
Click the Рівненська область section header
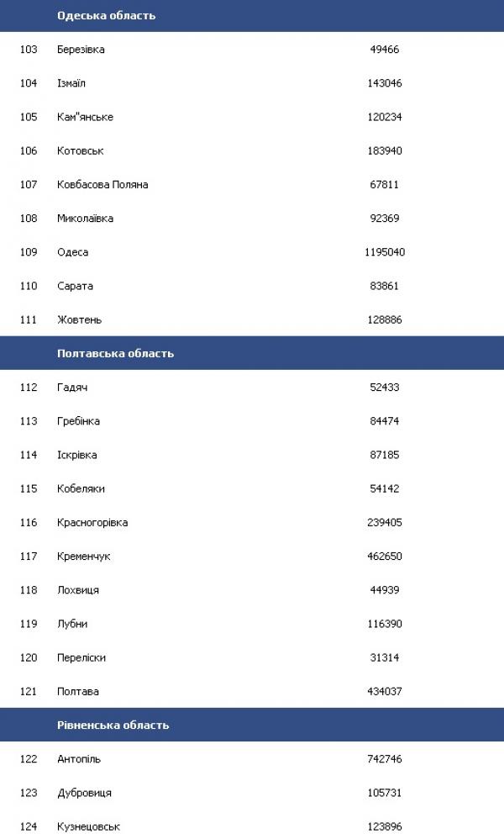tap(113, 725)
